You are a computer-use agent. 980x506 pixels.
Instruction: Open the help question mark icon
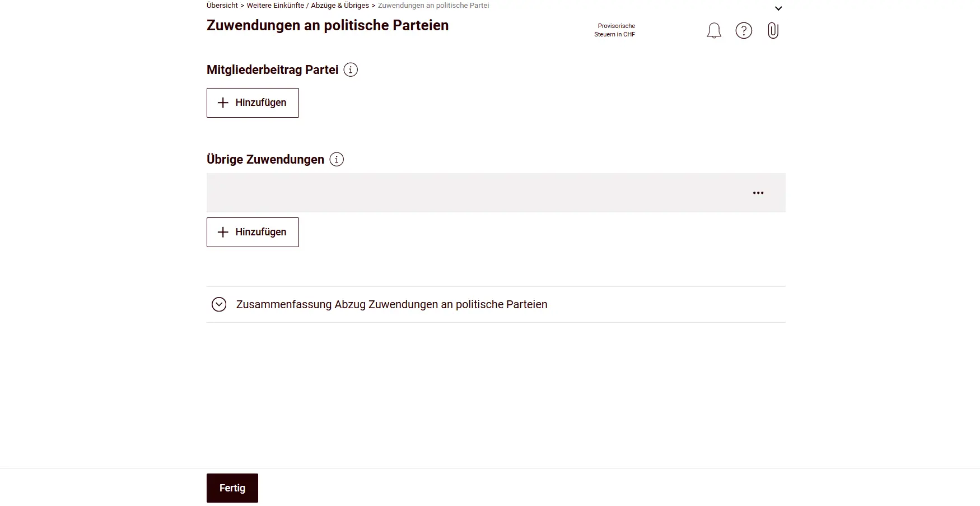click(x=744, y=30)
